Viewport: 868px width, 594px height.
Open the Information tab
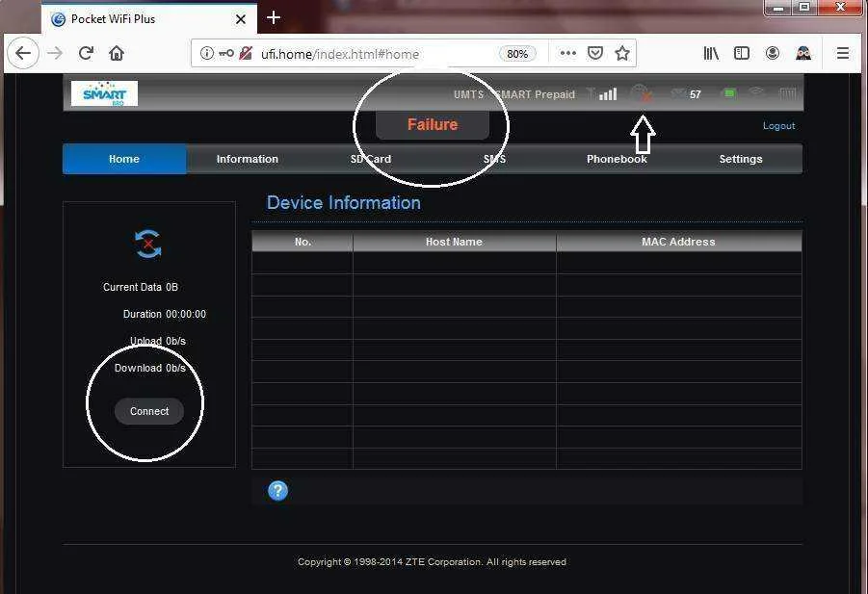(x=248, y=159)
